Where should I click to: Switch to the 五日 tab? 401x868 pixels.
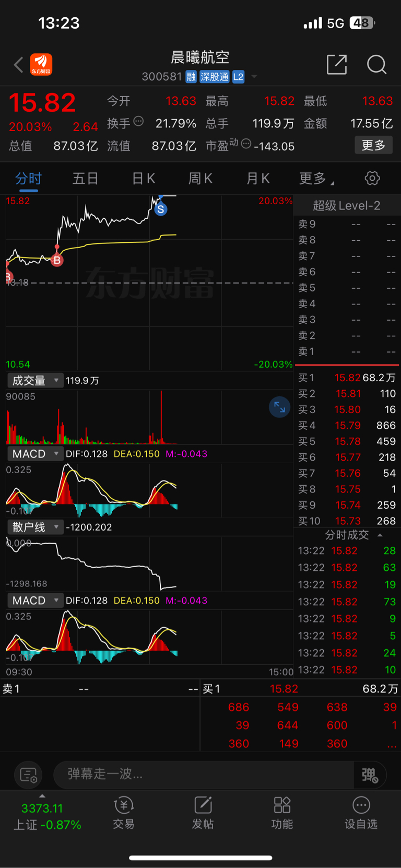[x=86, y=179]
